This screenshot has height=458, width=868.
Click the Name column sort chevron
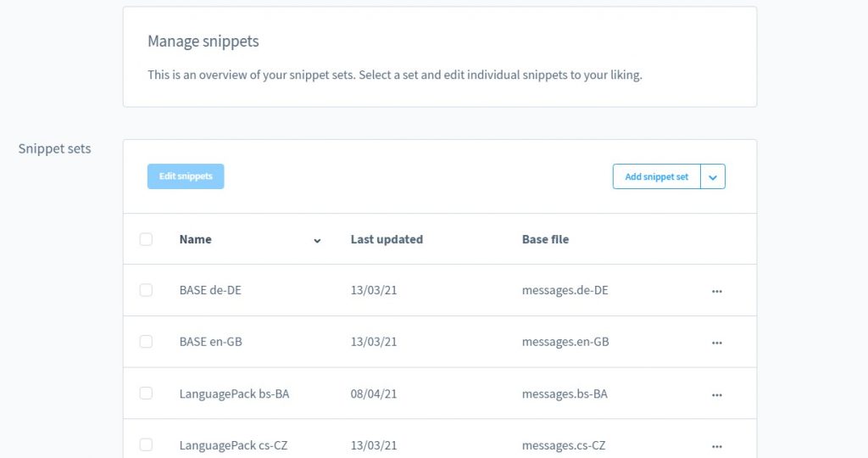click(317, 241)
